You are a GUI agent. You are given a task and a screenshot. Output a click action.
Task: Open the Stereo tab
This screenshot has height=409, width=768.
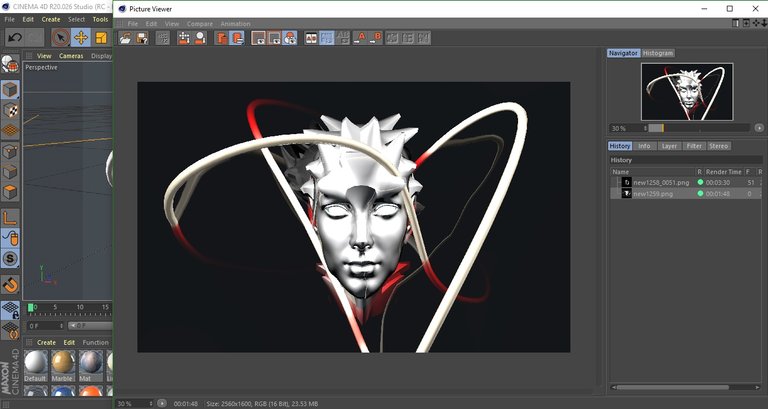click(719, 146)
